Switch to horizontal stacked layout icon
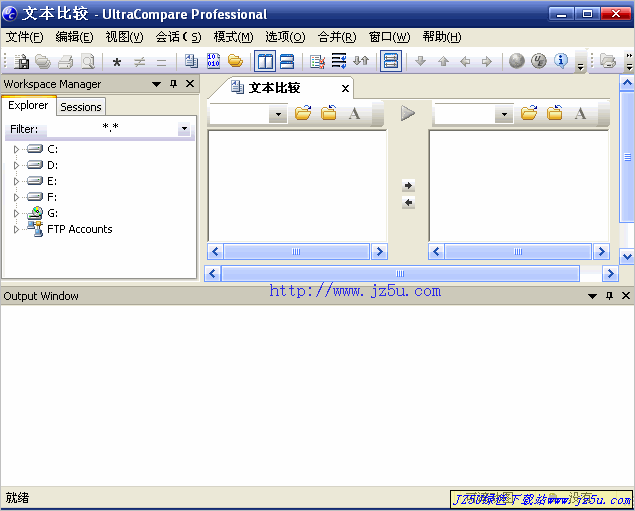The height and width of the screenshot is (511, 635). click(287, 62)
